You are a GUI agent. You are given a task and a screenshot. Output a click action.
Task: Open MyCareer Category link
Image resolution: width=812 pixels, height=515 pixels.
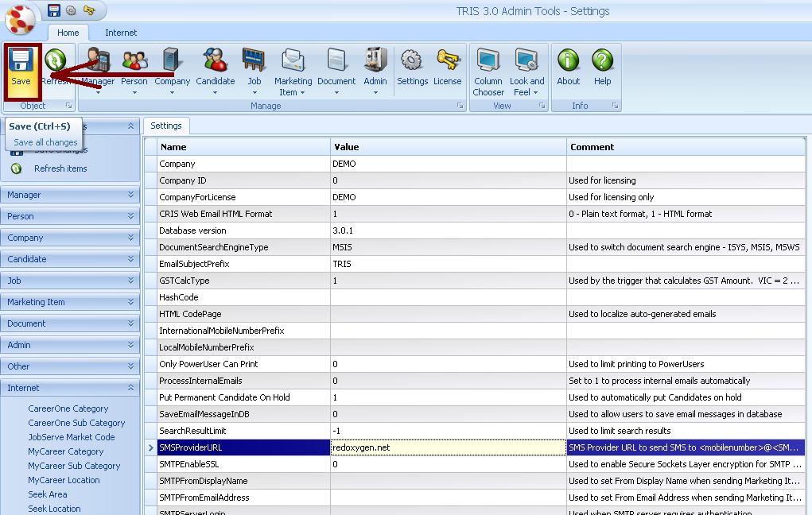(66, 452)
